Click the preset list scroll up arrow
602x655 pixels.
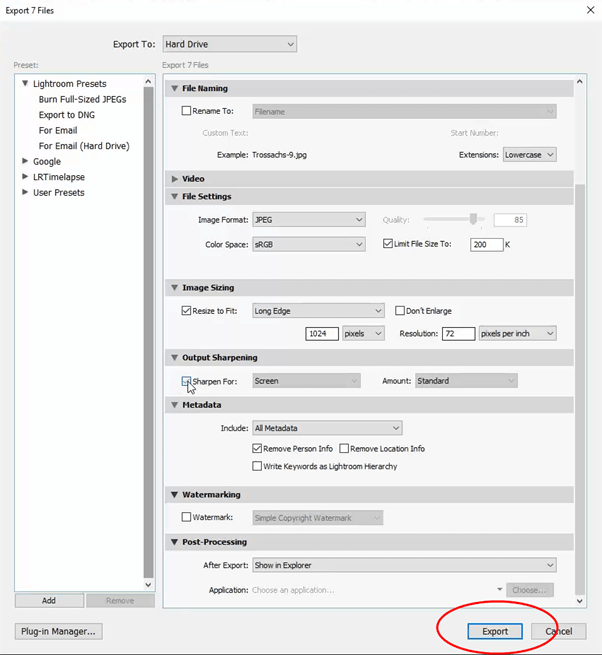click(x=148, y=81)
